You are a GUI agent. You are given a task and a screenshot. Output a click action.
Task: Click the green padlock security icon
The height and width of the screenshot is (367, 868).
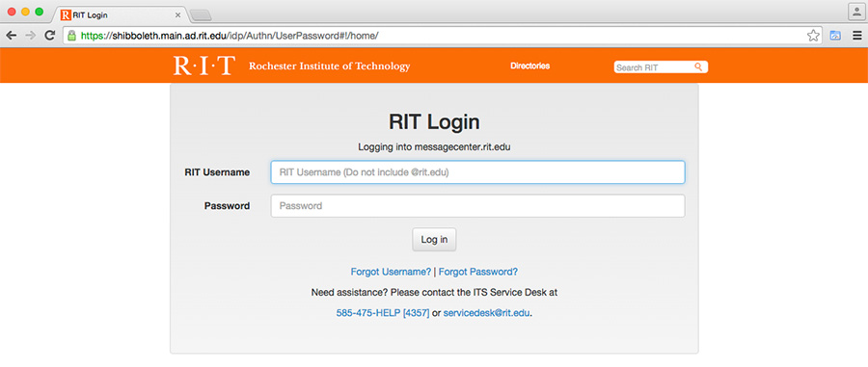71,36
